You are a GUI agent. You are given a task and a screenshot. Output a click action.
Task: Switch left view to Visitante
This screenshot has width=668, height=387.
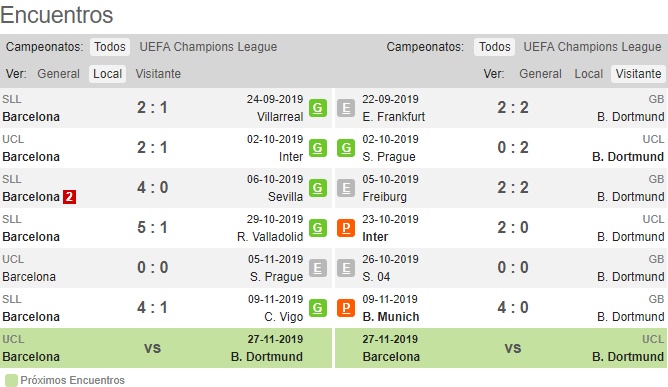(158, 74)
